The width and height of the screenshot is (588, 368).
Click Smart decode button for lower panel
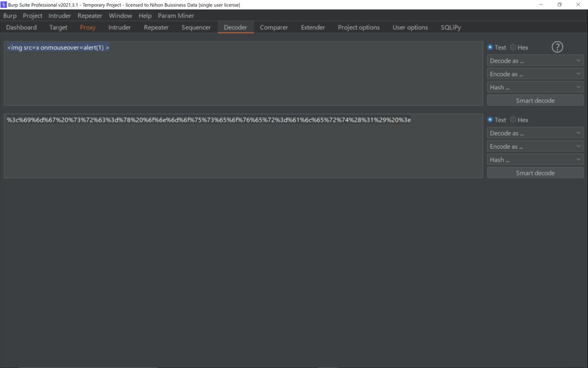(x=535, y=173)
